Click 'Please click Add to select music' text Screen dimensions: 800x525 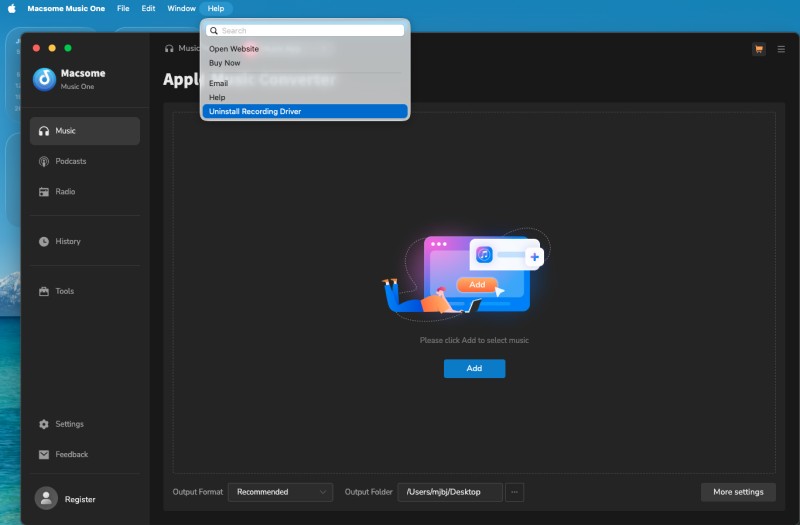pyautogui.click(x=474, y=340)
